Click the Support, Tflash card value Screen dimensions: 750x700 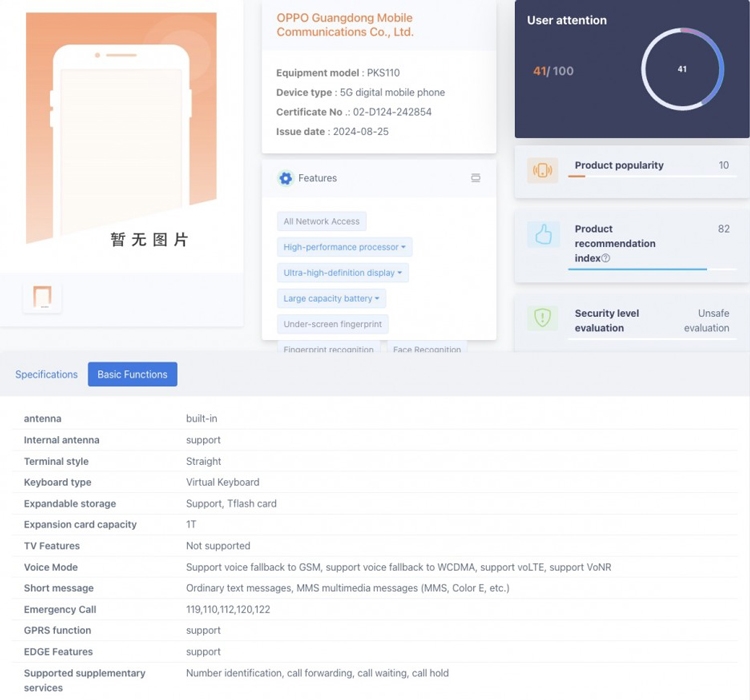231,503
